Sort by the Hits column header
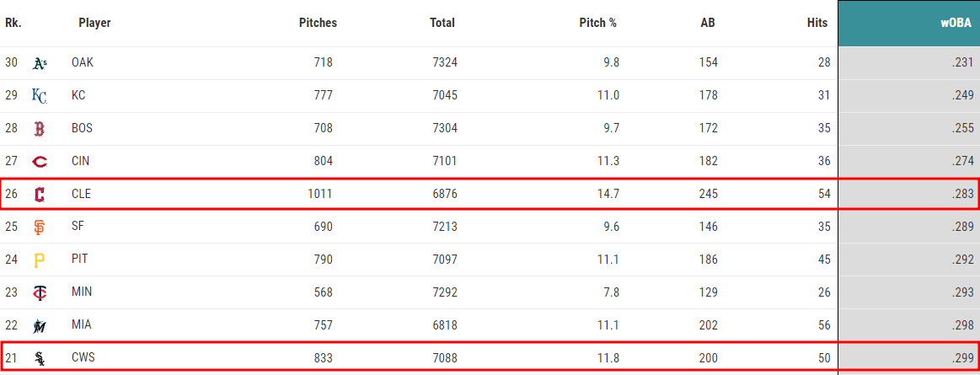Viewport: 980px width, 375px height. pyautogui.click(x=817, y=23)
